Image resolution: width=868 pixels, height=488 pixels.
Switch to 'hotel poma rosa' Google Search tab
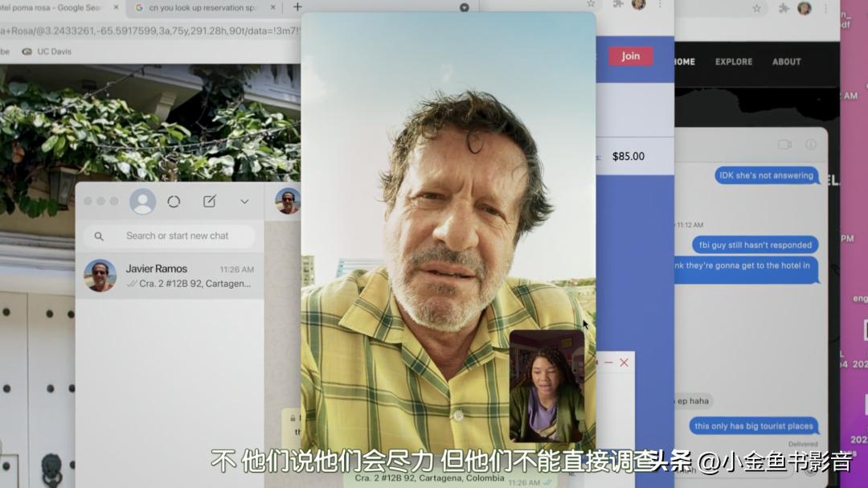pos(56,8)
